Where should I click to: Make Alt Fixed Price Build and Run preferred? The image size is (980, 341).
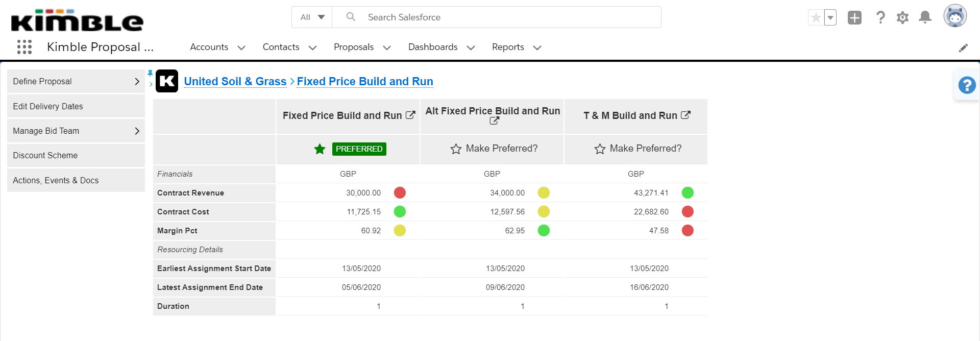pyautogui.click(x=494, y=149)
